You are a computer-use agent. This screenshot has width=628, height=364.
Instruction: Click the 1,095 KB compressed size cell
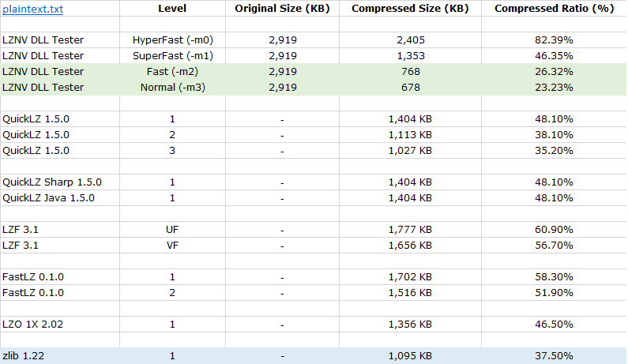pyautogui.click(x=410, y=356)
